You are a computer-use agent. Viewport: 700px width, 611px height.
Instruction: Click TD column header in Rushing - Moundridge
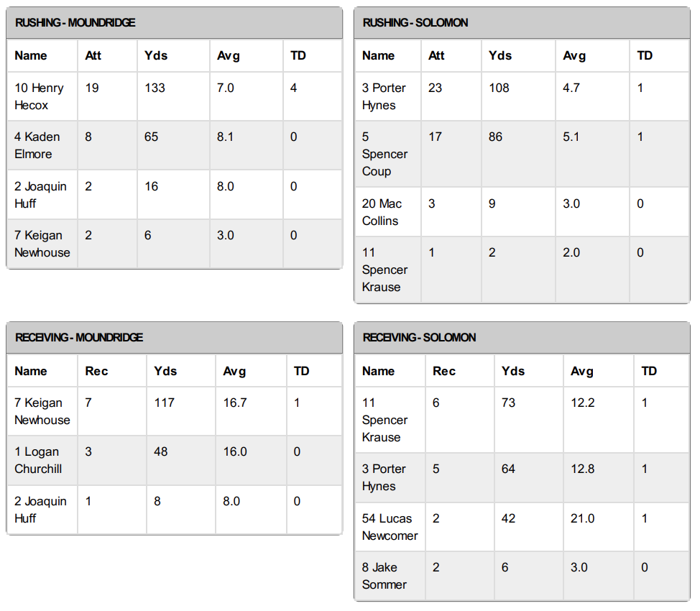298,55
